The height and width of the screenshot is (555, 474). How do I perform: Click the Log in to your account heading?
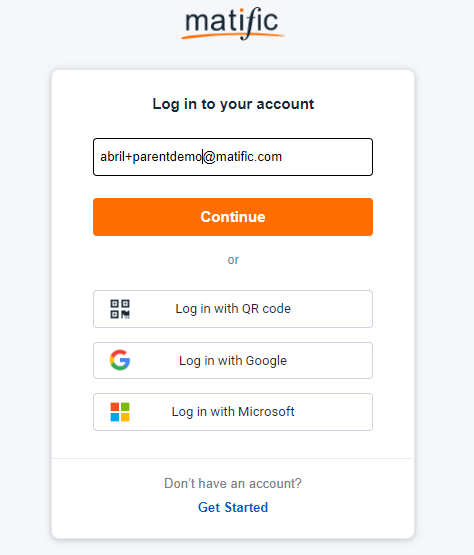[x=233, y=104]
